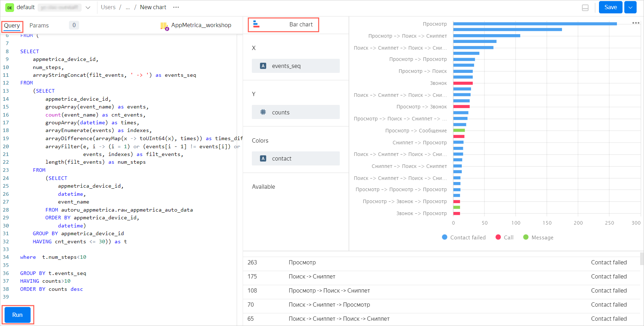
Task: Click the string type icon on contact
Action: pos(263,159)
